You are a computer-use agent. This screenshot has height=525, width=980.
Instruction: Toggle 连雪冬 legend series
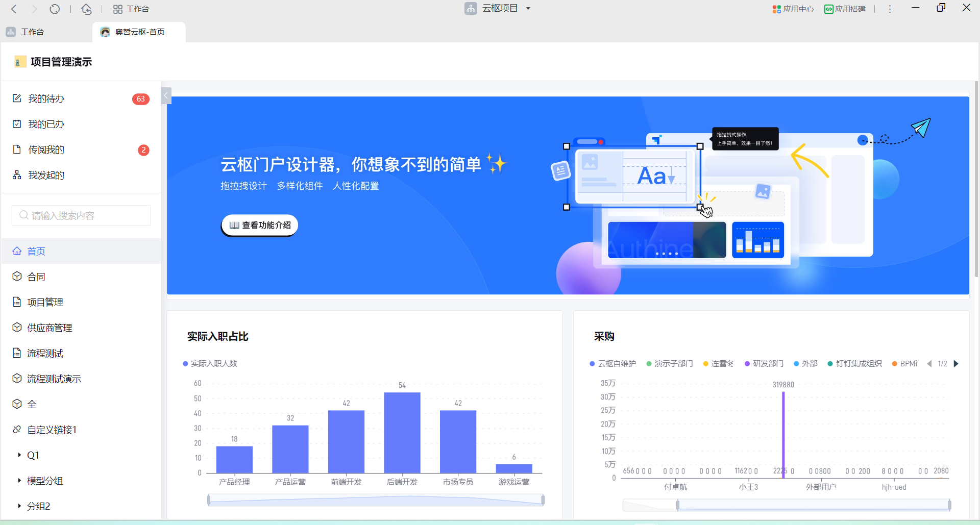pos(719,364)
